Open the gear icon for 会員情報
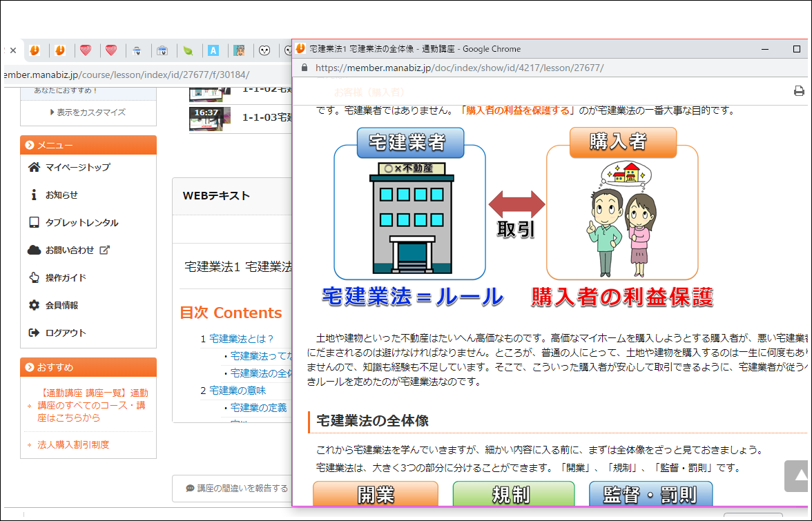Screen dimensions: 812x521 (34, 305)
